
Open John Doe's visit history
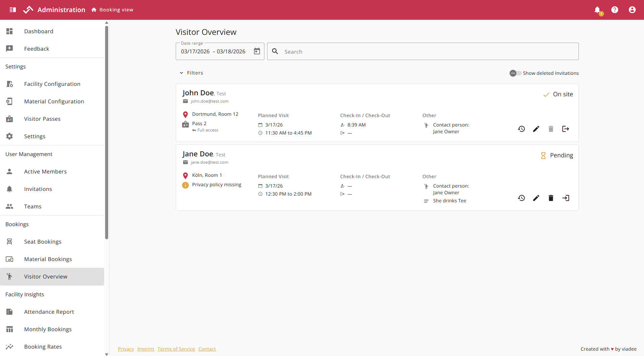pyautogui.click(x=521, y=129)
